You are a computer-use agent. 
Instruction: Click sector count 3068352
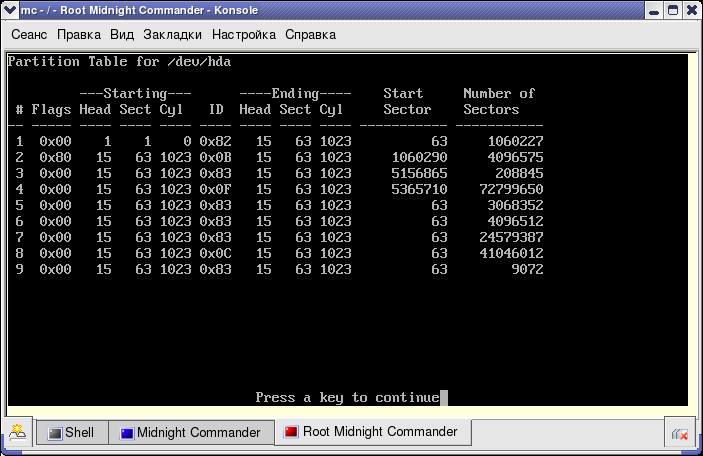click(516, 205)
